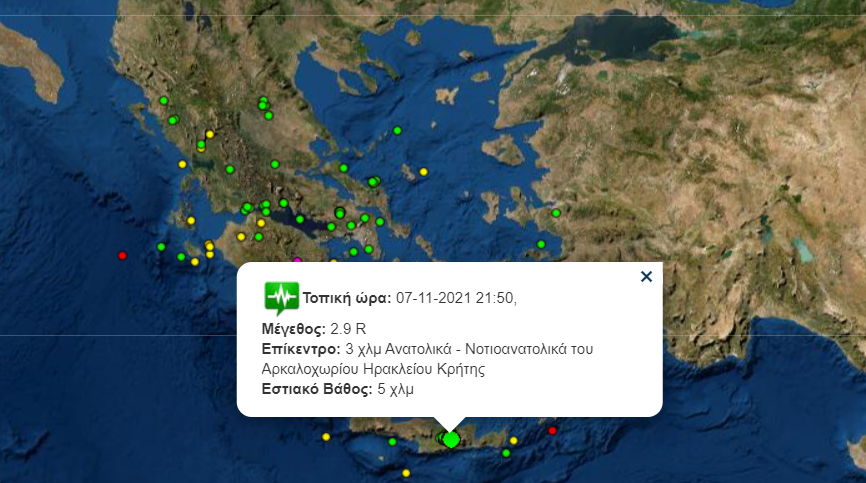Select the lone green marker in the northern Aegean
Screen dimensions: 866x483
coord(398,131)
